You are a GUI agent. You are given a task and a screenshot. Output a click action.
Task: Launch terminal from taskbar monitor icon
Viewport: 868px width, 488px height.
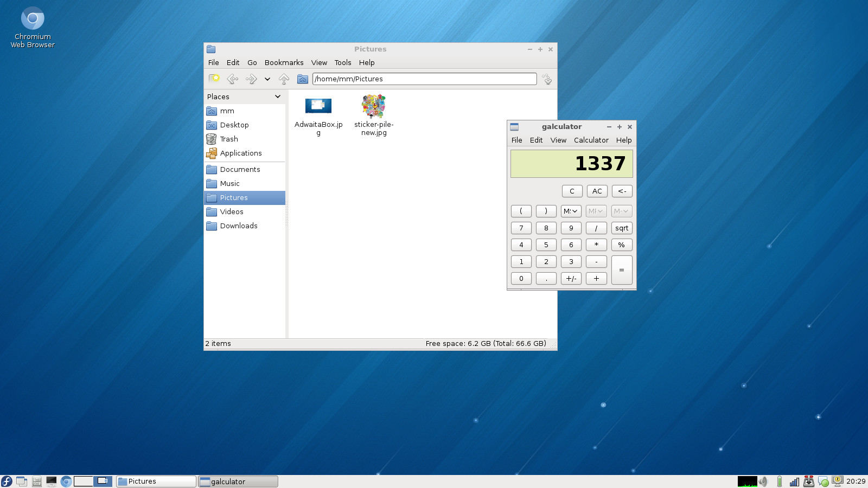(x=52, y=481)
